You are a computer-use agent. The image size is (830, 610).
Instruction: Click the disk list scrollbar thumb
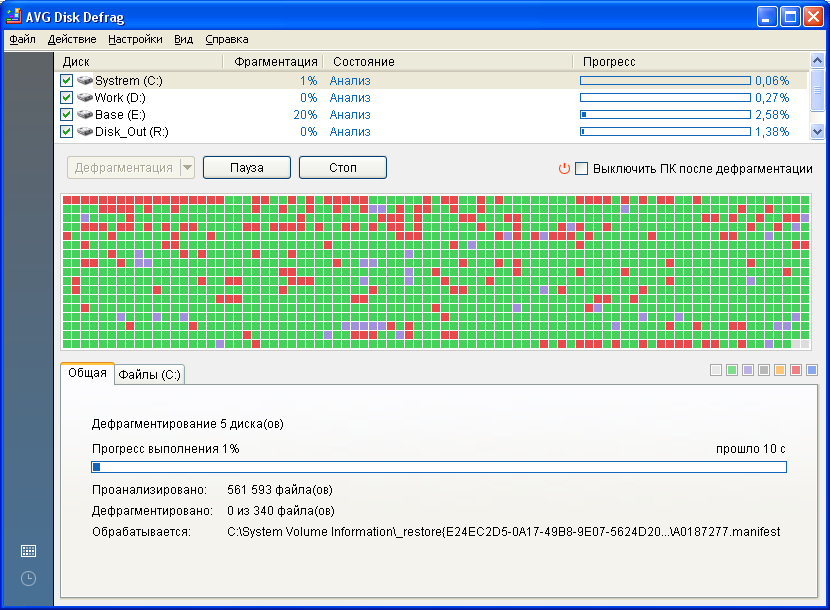[817, 90]
